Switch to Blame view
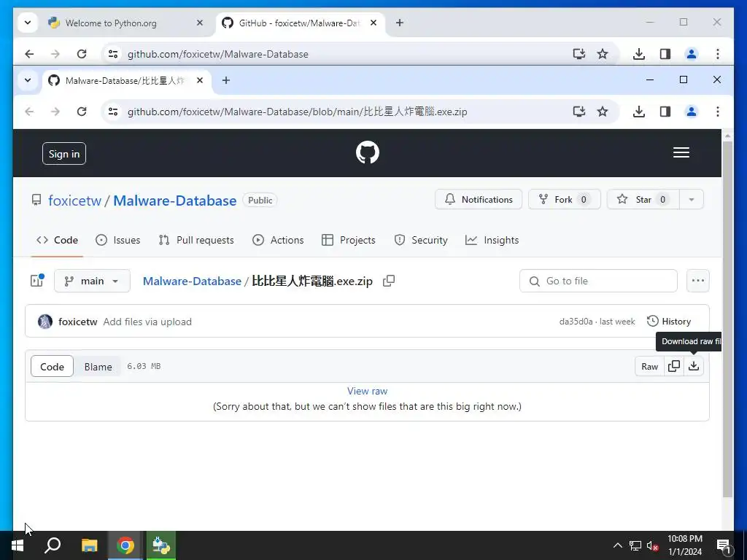Image resolution: width=747 pixels, height=560 pixels. [x=98, y=366]
